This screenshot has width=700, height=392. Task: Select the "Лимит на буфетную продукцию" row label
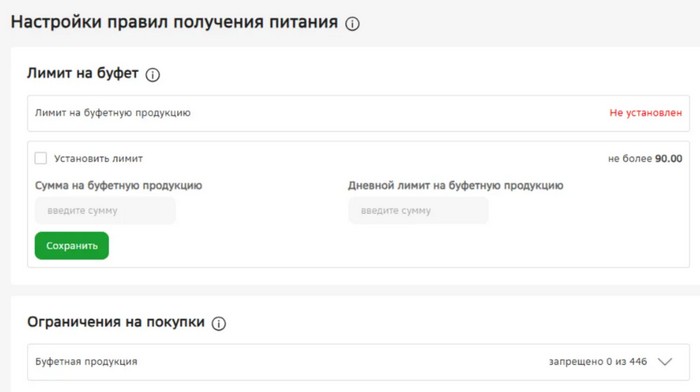[x=113, y=113]
